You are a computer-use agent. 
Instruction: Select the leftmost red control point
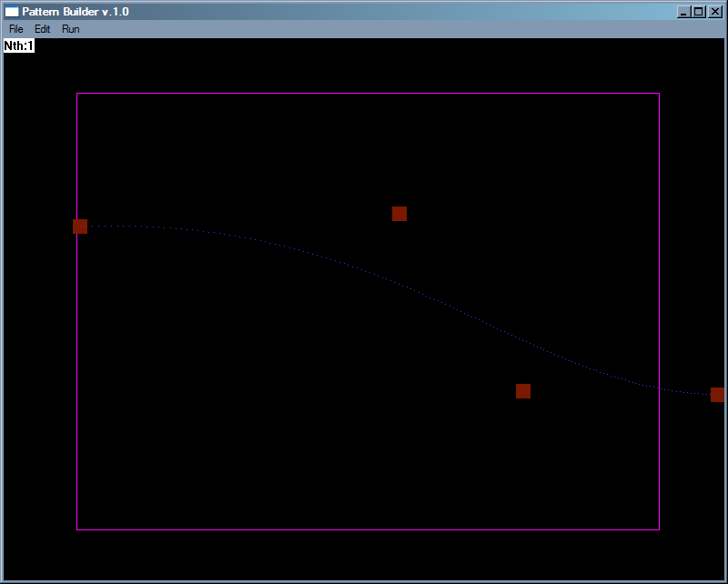pyautogui.click(x=79, y=226)
